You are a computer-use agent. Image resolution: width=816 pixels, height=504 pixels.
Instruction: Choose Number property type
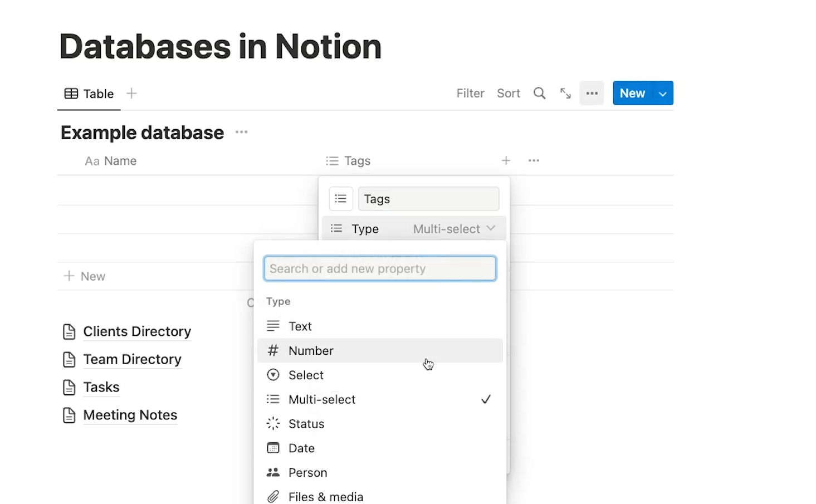[380, 350]
